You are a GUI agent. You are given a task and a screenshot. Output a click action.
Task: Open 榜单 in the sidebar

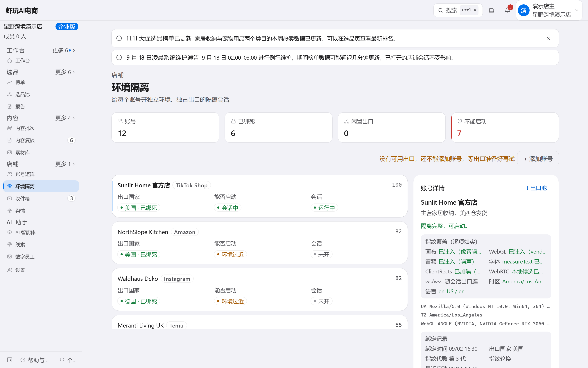(41, 82)
